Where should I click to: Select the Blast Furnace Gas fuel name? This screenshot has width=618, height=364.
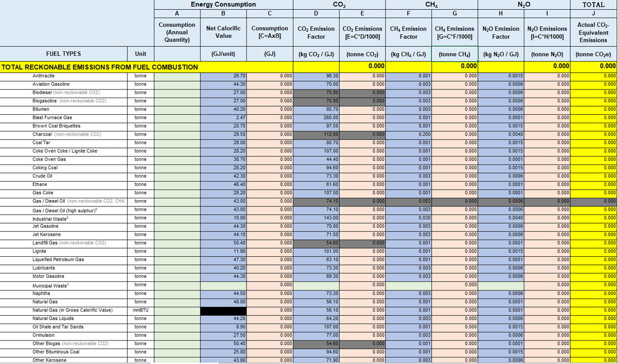(52, 117)
